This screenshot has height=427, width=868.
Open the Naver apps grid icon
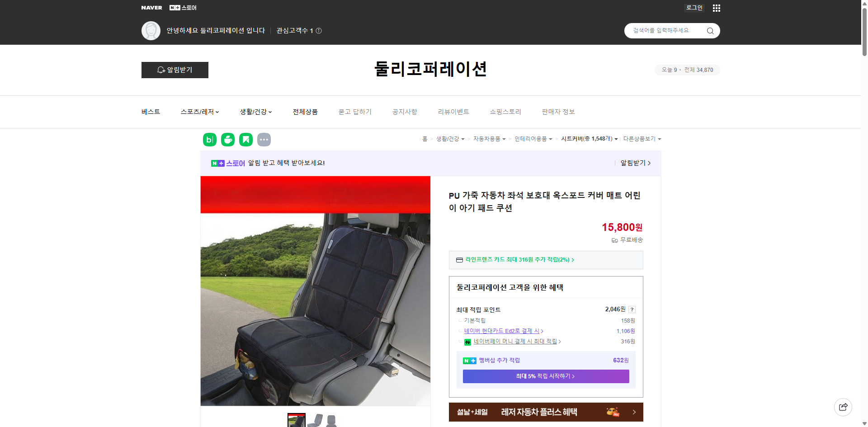[x=716, y=8]
